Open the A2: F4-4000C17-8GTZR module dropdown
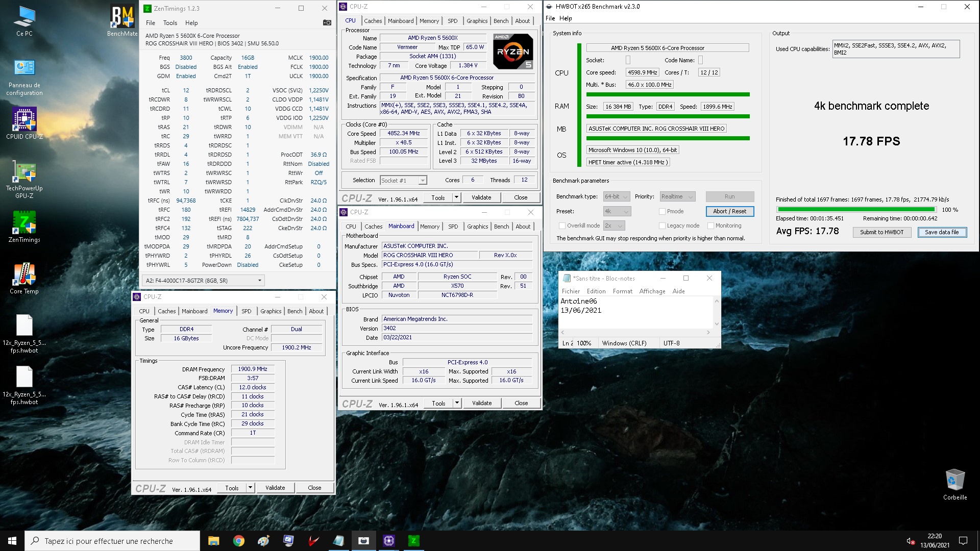Viewport: 980px width, 551px height. tap(203, 280)
